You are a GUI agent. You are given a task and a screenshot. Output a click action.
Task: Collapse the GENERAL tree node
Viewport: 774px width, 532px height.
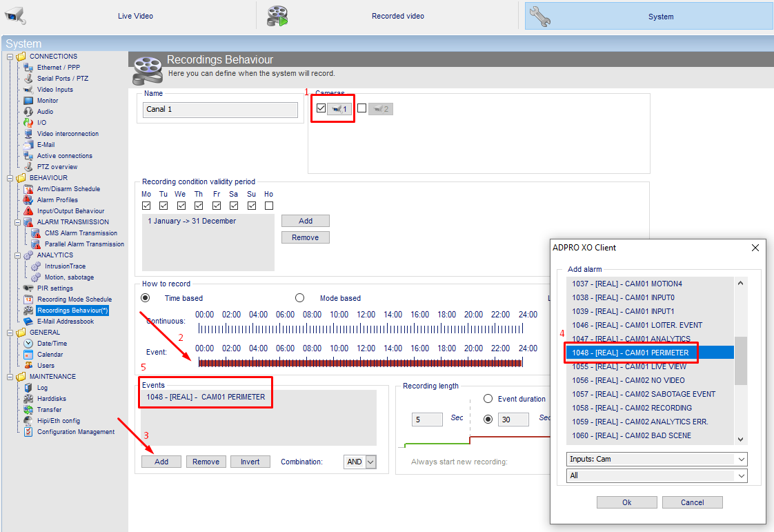pyautogui.click(x=10, y=333)
